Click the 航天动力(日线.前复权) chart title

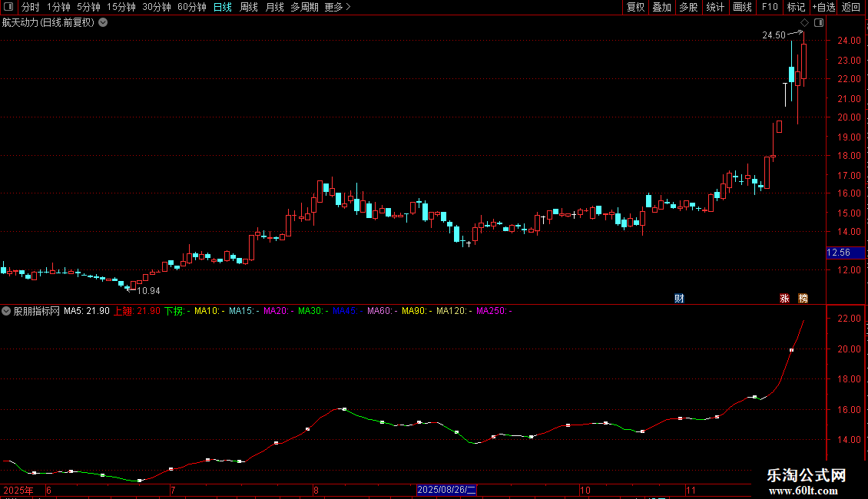pyautogui.click(x=48, y=23)
